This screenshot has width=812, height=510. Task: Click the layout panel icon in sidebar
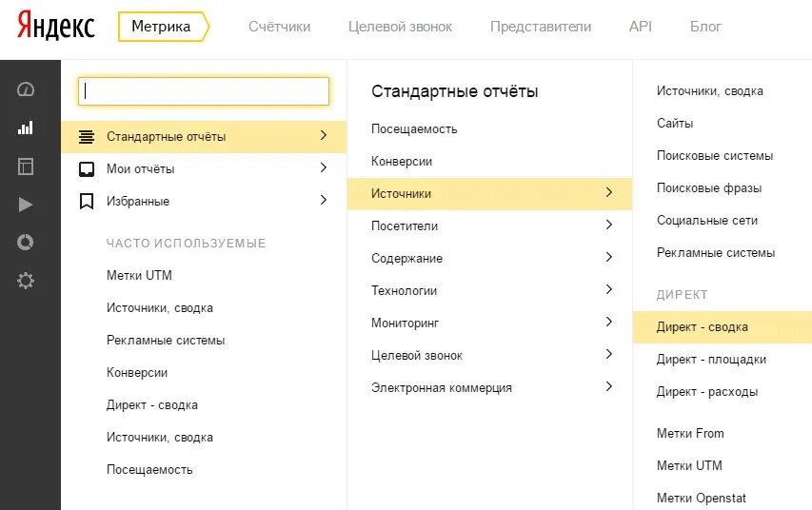[x=26, y=167]
